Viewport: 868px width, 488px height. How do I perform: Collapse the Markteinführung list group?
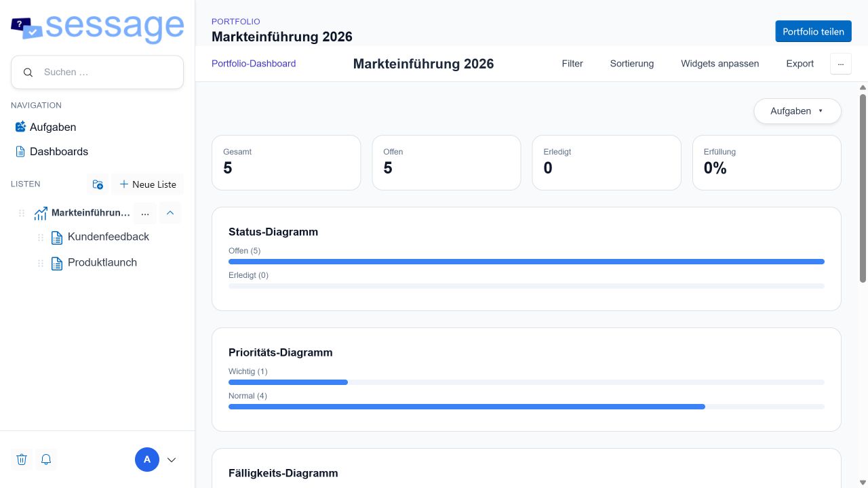pos(170,213)
